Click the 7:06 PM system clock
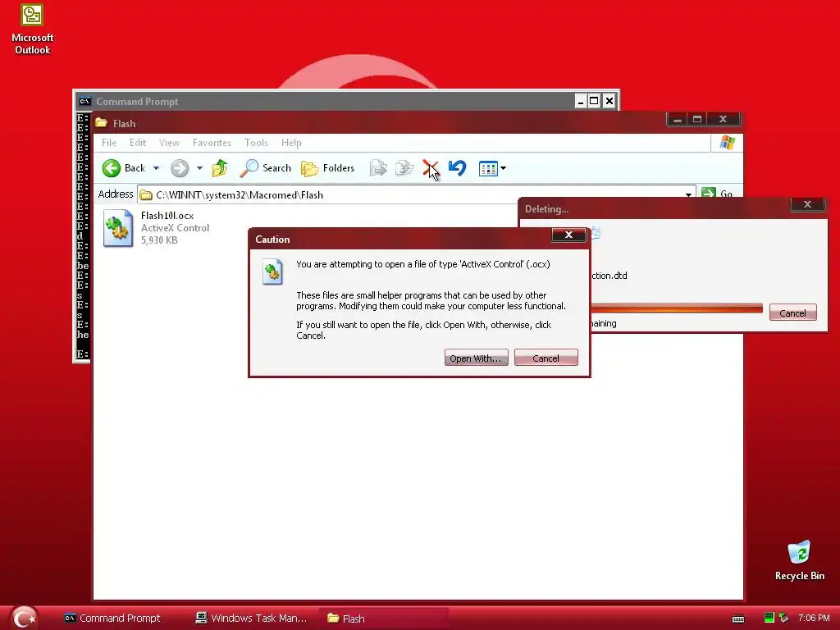The height and width of the screenshot is (630, 840). 814,619
